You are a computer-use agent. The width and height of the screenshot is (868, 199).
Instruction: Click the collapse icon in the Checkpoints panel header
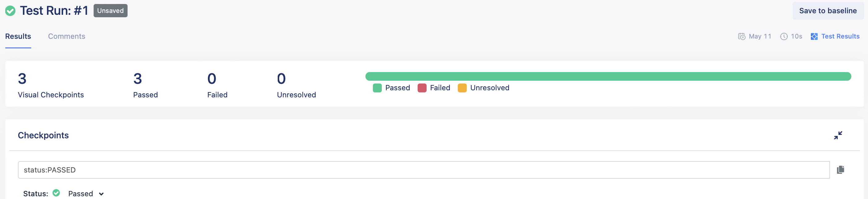coord(838,135)
